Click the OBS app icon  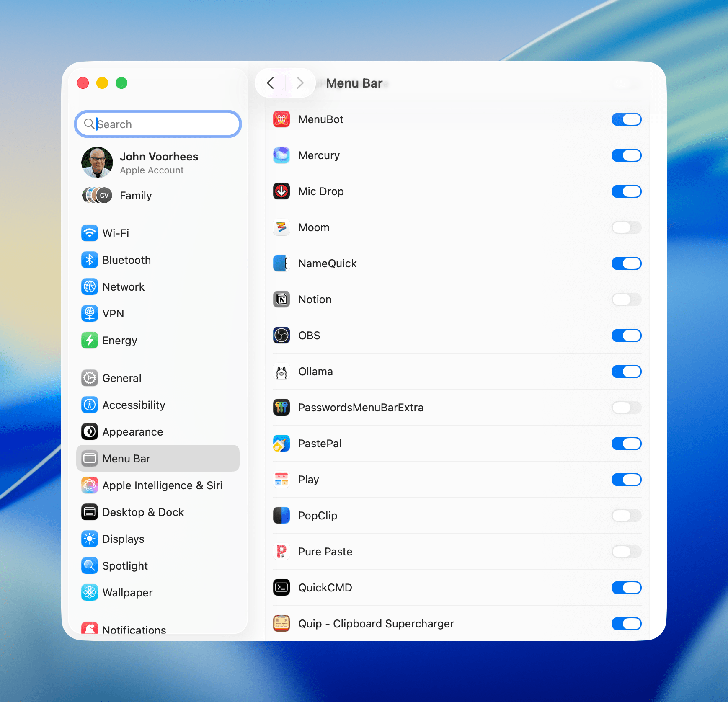pos(281,336)
